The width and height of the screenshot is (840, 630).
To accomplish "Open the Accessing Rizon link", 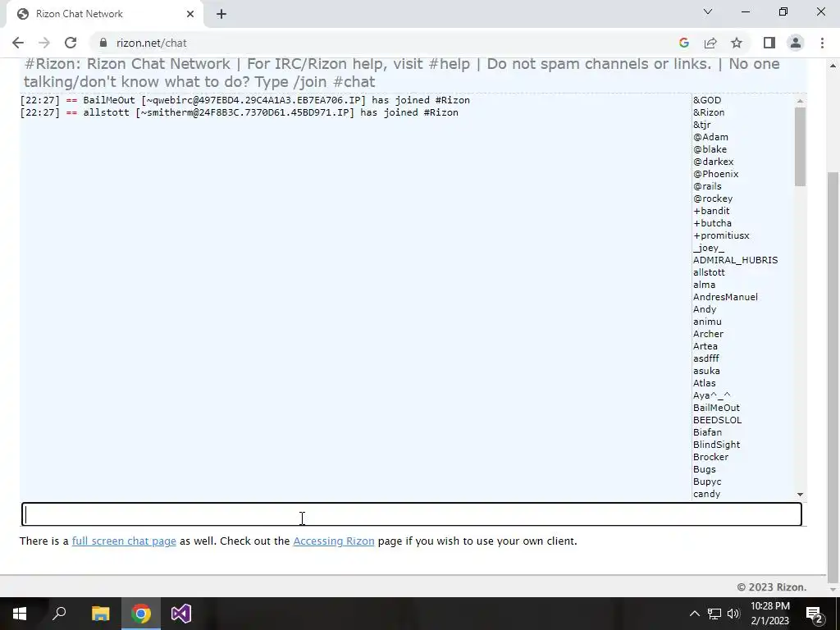I will tap(334, 541).
